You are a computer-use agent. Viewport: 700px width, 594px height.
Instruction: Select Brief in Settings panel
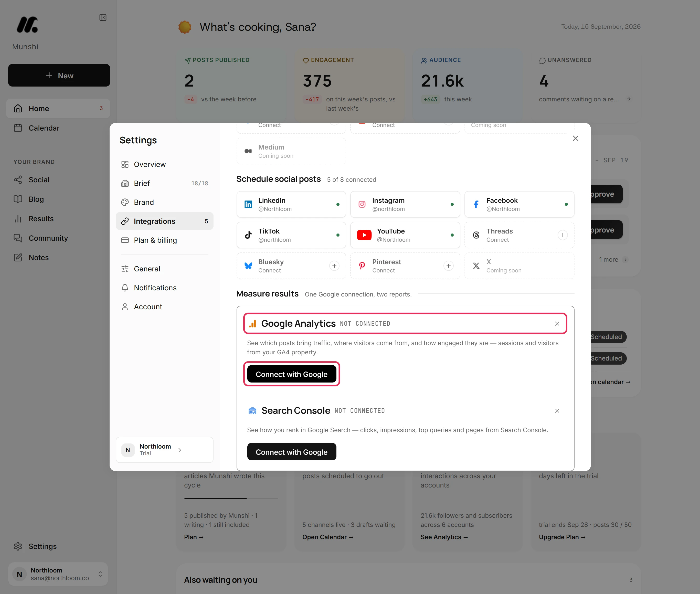(x=164, y=183)
